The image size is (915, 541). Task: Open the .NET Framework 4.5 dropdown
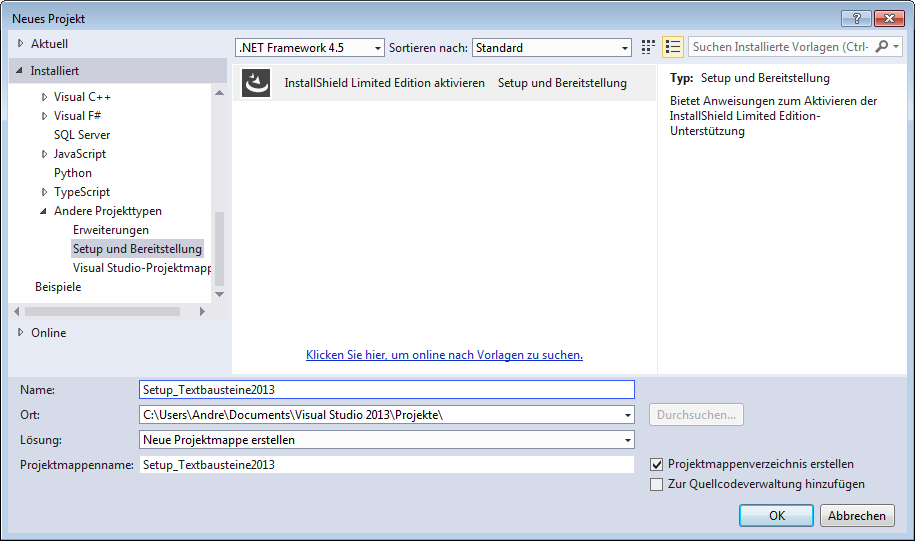click(x=310, y=48)
